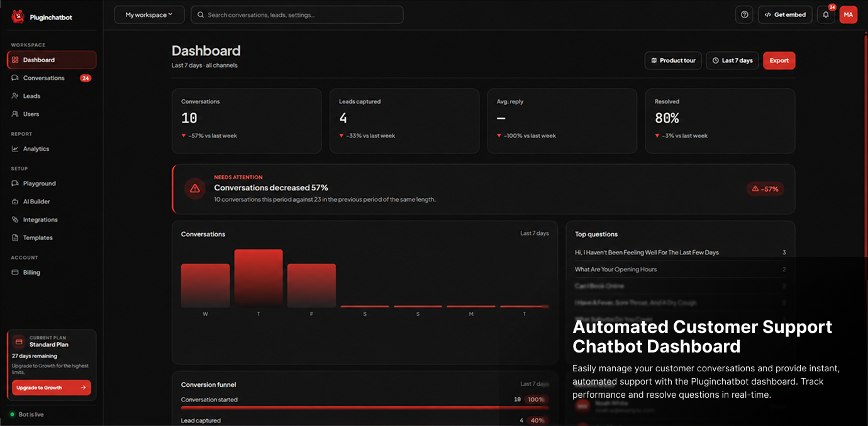The image size is (868, 426).
Task: Select the Conversations stat card showing 10
Action: (247, 121)
